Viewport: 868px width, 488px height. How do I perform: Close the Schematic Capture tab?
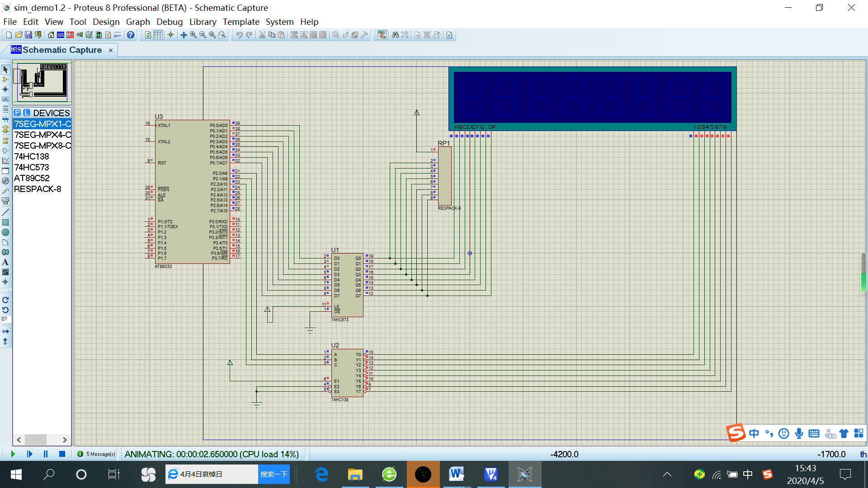(x=111, y=50)
